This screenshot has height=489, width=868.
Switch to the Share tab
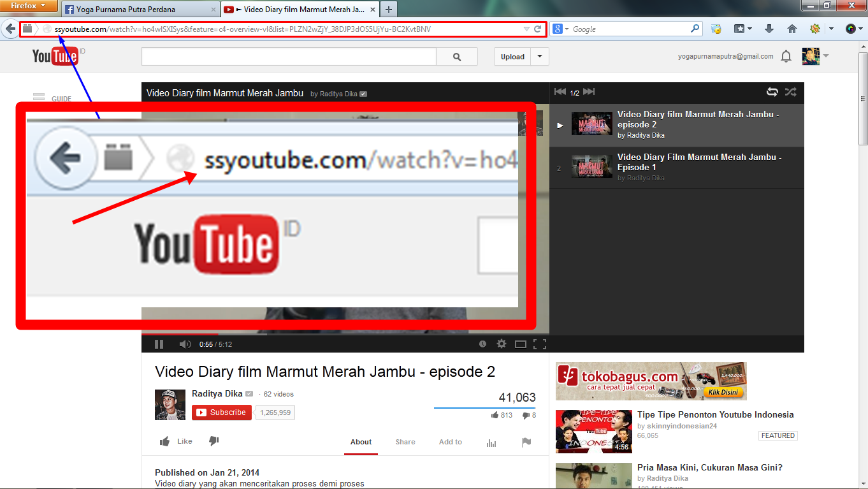(x=405, y=442)
